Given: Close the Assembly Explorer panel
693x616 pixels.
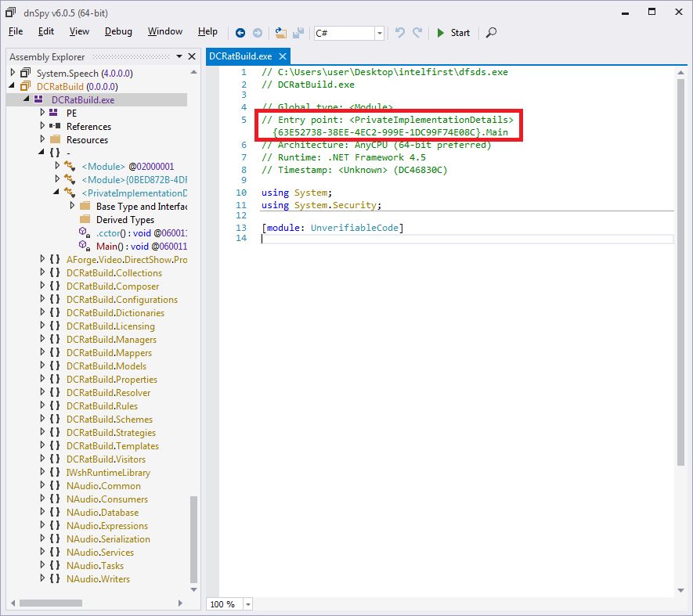Looking at the screenshot, I should (192, 56).
